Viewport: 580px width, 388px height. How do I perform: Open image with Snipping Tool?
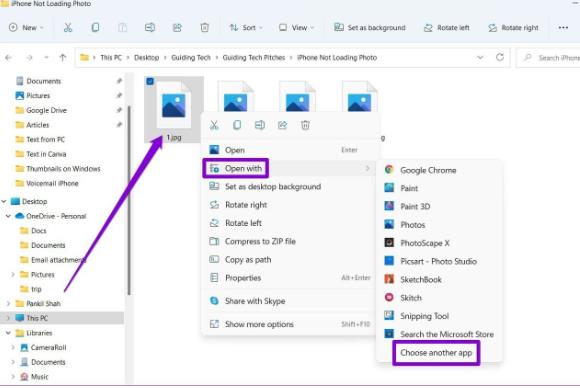point(439,316)
